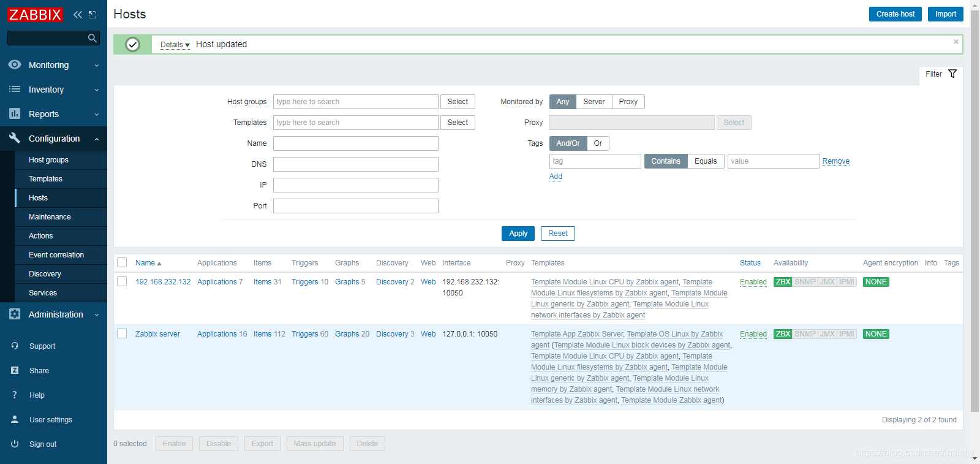
Task: Expand the Reports menu chevron
Action: (97, 115)
